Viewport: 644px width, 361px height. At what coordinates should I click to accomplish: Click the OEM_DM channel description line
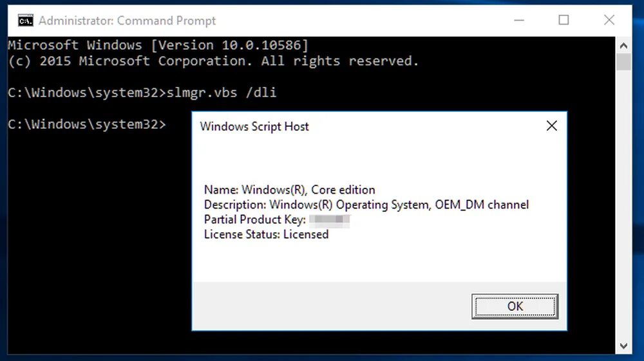coord(366,204)
